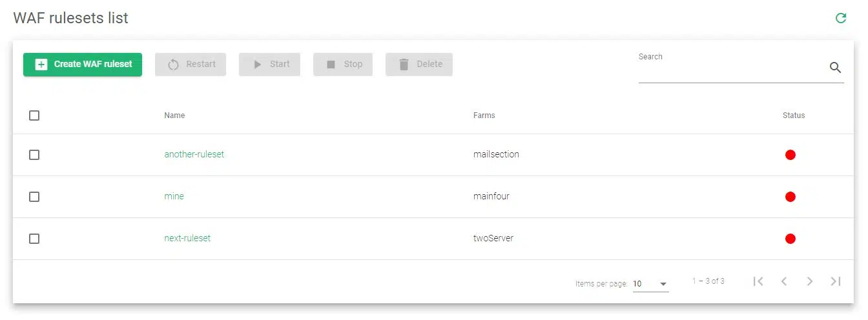868x320 pixels.
Task: Click into the Search input field
Action: pyautogui.click(x=730, y=70)
